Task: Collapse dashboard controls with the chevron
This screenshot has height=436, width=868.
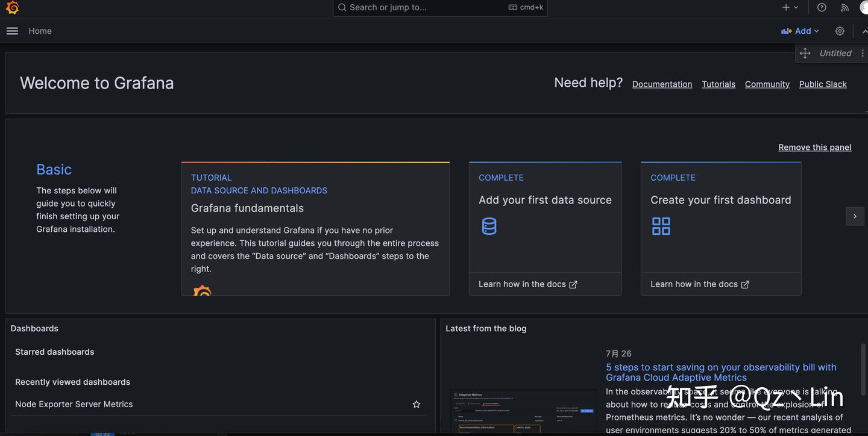Action: pos(864,30)
